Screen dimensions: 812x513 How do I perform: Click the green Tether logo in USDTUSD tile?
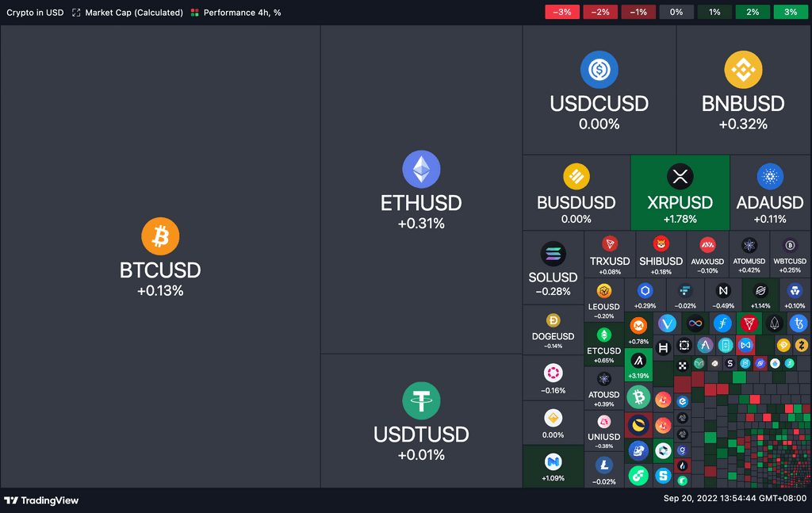tap(422, 400)
